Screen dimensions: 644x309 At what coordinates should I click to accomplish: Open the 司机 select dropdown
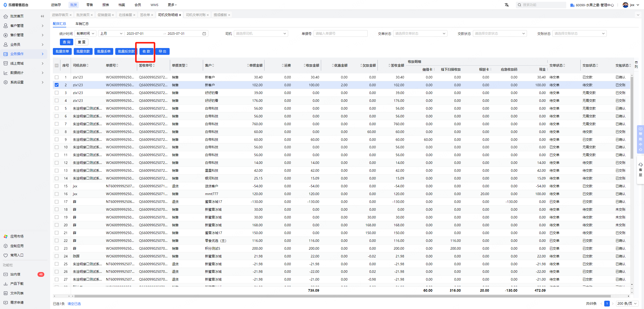261,34
